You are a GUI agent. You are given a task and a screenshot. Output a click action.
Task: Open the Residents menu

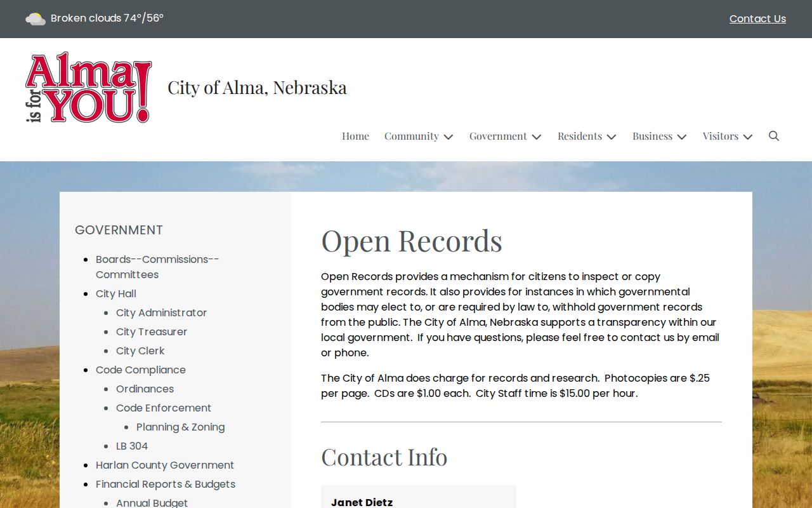[x=580, y=136]
